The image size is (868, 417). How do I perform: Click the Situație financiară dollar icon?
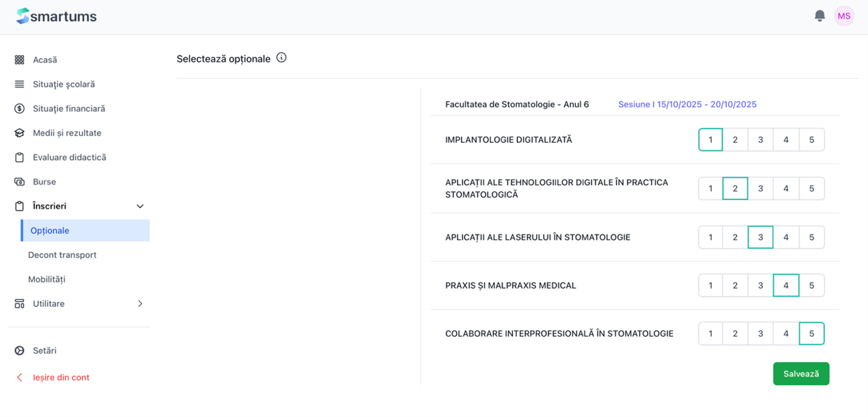click(19, 108)
